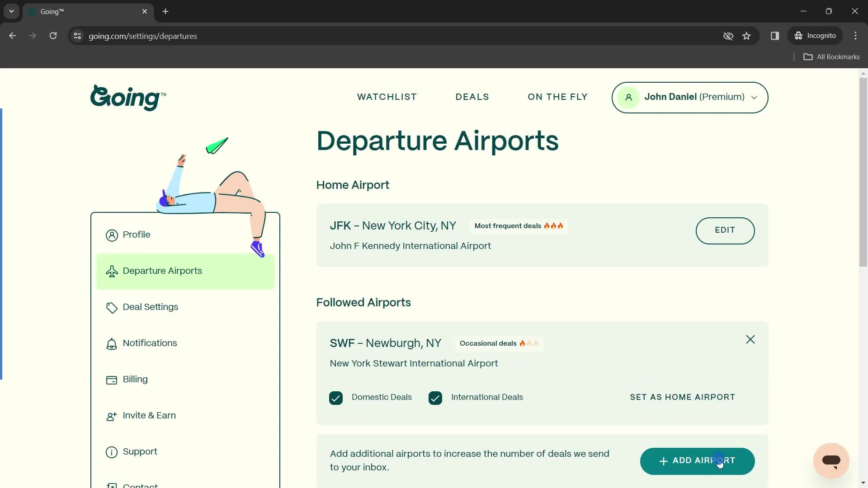Viewport: 868px width, 488px height.
Task: Click the vertical page scrollbar
Action: [x=863, y=172]
